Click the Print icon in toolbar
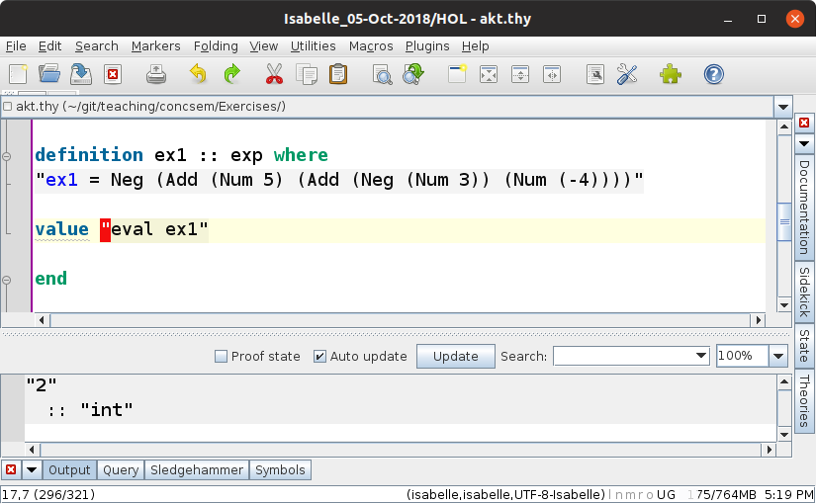 pos(155,74)
